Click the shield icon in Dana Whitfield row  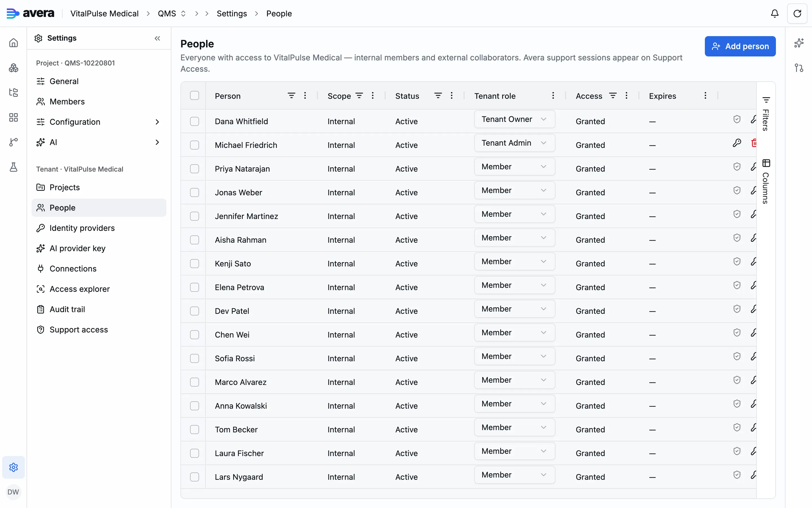point(737,119)
